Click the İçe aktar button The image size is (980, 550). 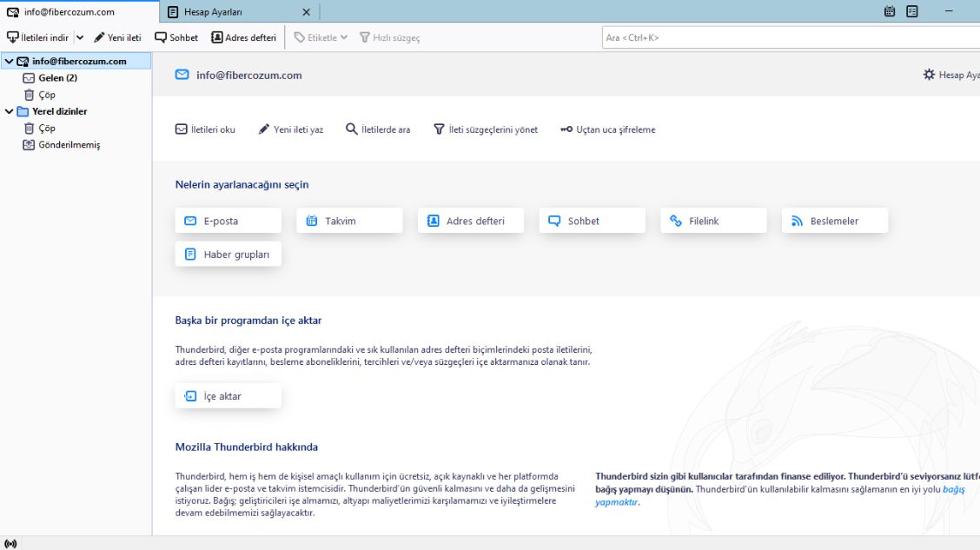click(x=228, y=396)
